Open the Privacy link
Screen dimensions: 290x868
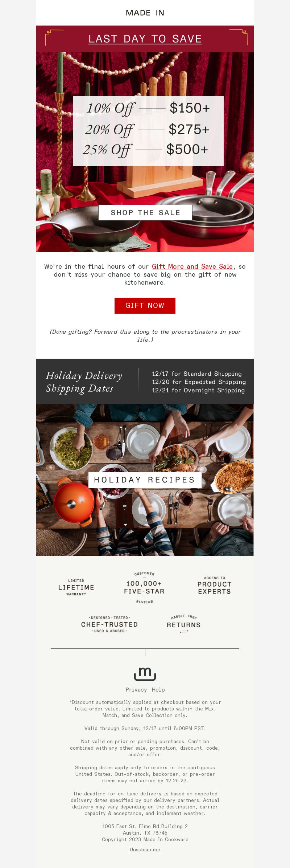coord(136,690)
